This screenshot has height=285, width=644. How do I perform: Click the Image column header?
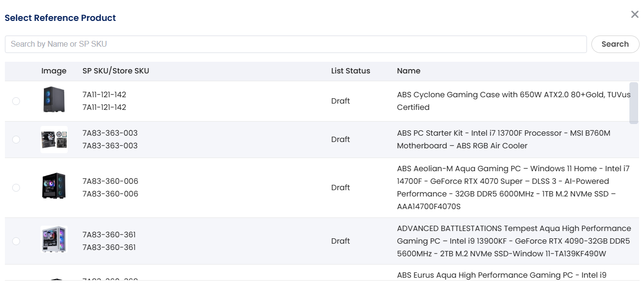click(54, 71)
